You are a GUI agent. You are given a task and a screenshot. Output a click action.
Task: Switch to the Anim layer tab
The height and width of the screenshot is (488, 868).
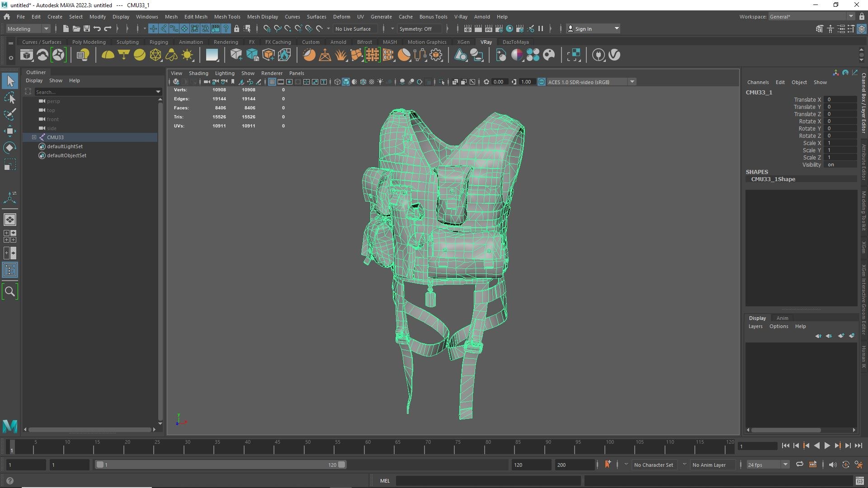pyautogui.click(x=782, y=318)
